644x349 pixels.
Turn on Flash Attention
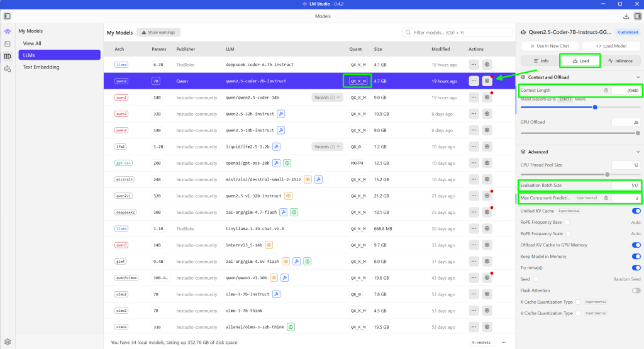(x=636, y=291)
